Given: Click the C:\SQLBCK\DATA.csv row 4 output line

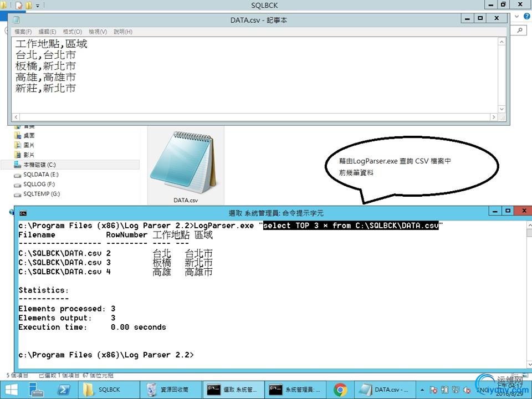Looking at the screenshot, I should [x=115, y=272].
